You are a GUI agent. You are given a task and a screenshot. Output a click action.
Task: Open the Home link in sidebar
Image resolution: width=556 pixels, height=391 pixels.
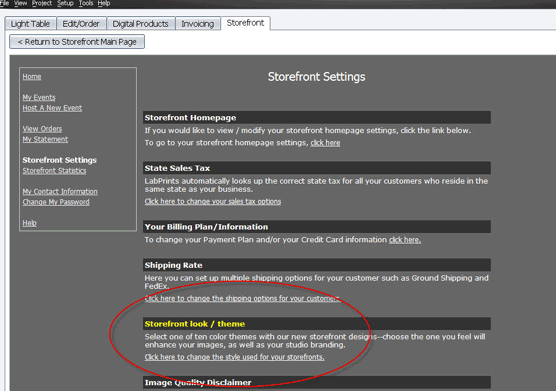(32, 77)
